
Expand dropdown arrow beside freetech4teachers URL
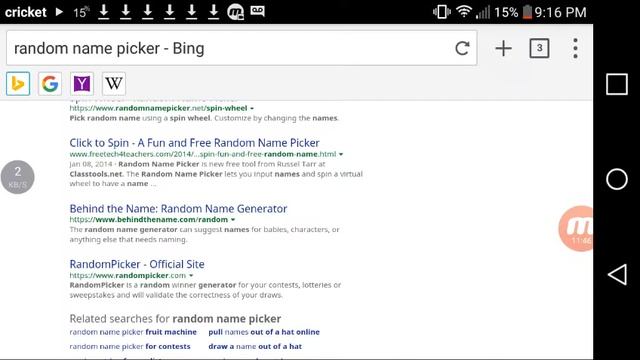click(x=341, y=154)
